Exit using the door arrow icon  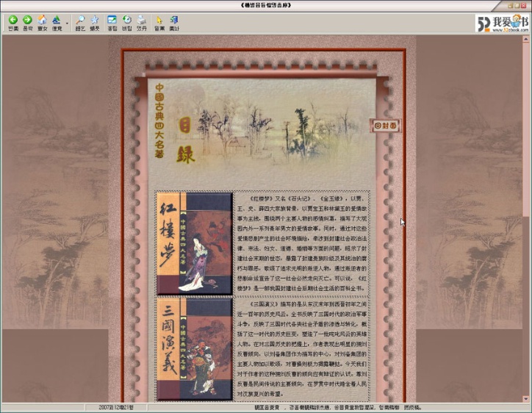[174, 23]
